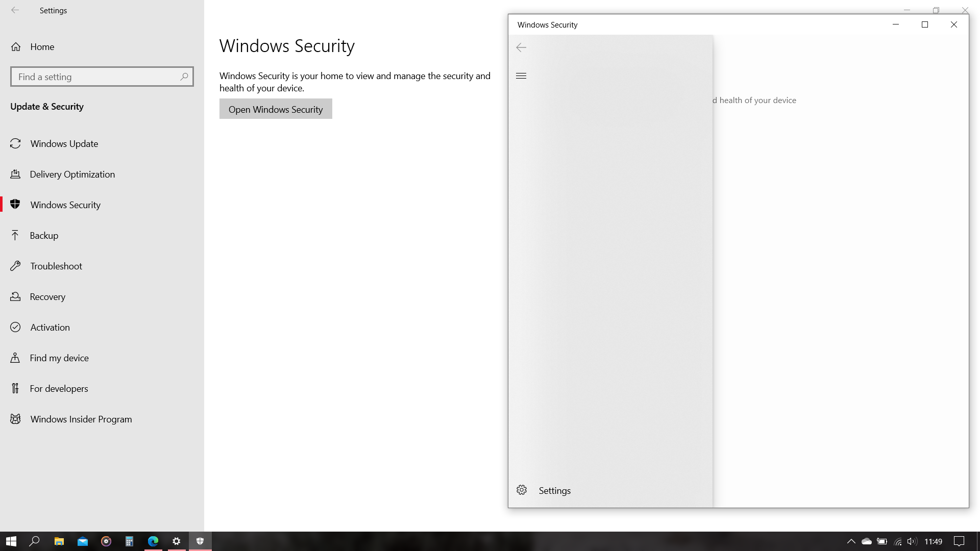
Task: Click the Wi-Fi network tray icon
Action: [898, 541]
